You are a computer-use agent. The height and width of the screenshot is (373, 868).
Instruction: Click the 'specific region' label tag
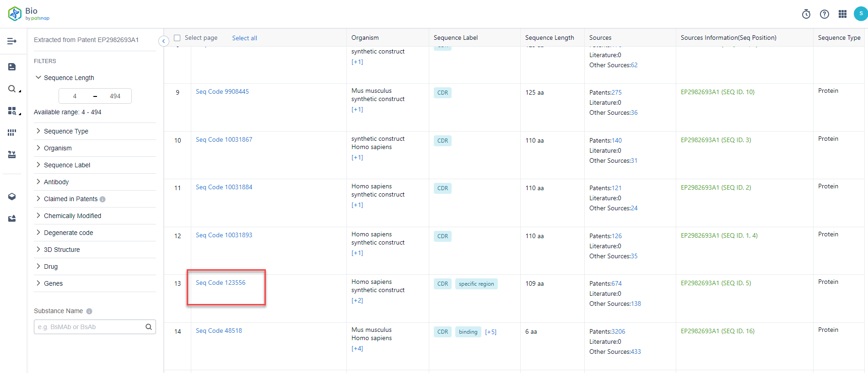[x=476, y=284]
